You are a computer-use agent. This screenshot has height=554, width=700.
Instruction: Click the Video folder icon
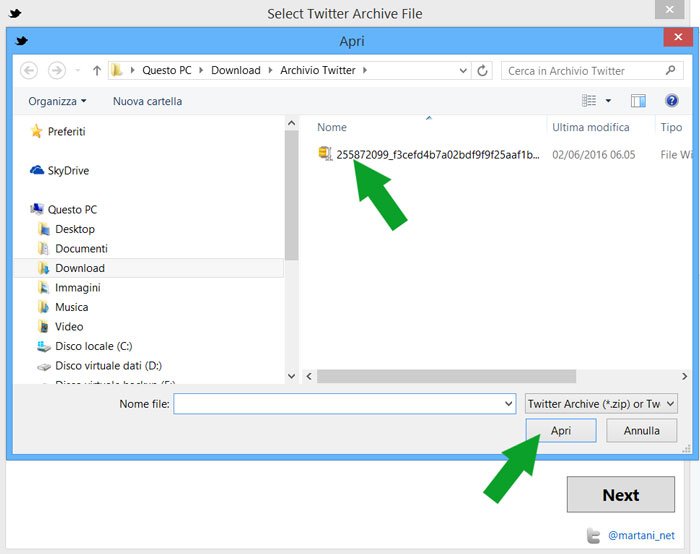click(44, 327)
